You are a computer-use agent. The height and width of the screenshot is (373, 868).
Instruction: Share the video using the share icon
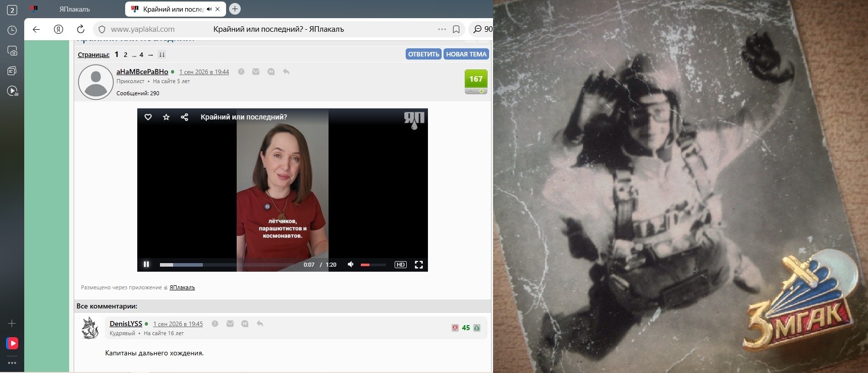coord(185,117)
